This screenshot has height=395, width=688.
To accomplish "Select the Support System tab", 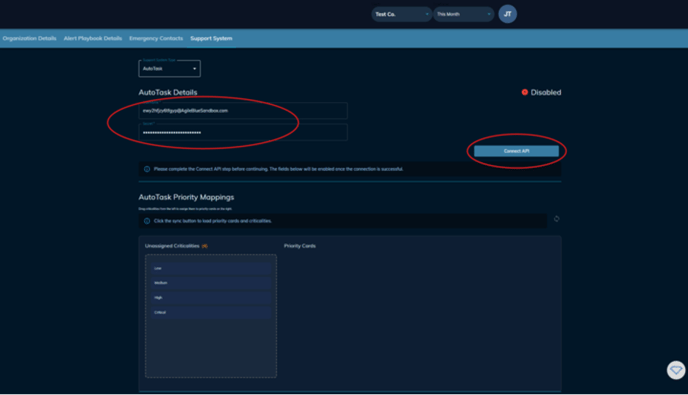I will tap(211, 38).
